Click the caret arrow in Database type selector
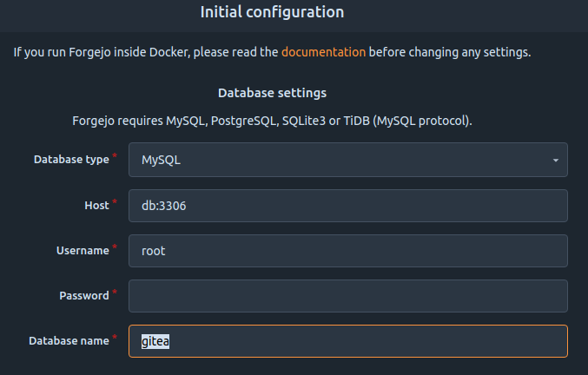Viewport: 588px width, 375px height. click(555, 161)
